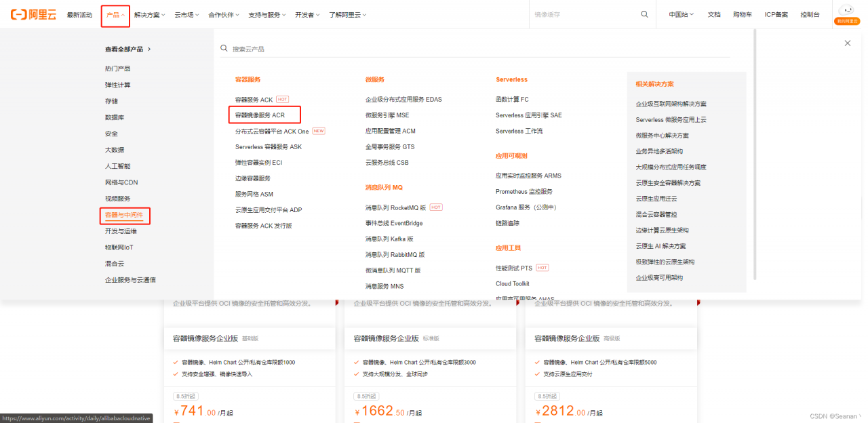Open 企业级分布式应用服务 EDAS
The image size is (868, 423).
tap(403, 99)
